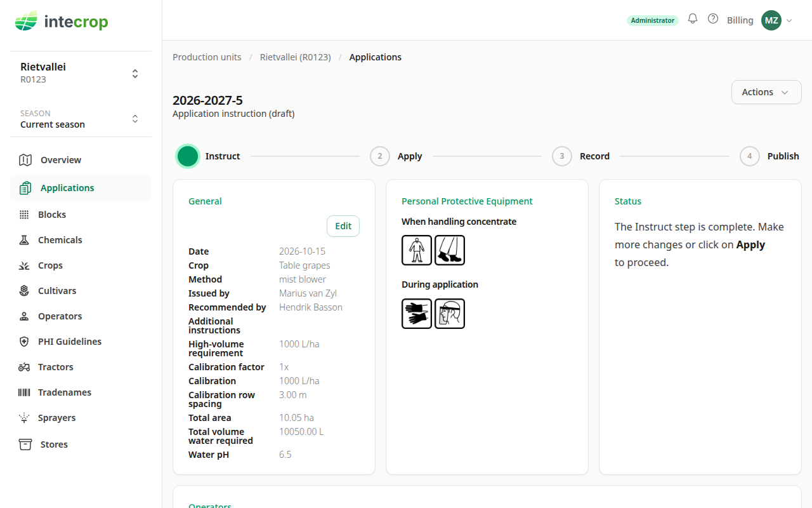This screenshot has width=812, height=508.
Task: Click the MZ user avatar
Action: [771, 20]
